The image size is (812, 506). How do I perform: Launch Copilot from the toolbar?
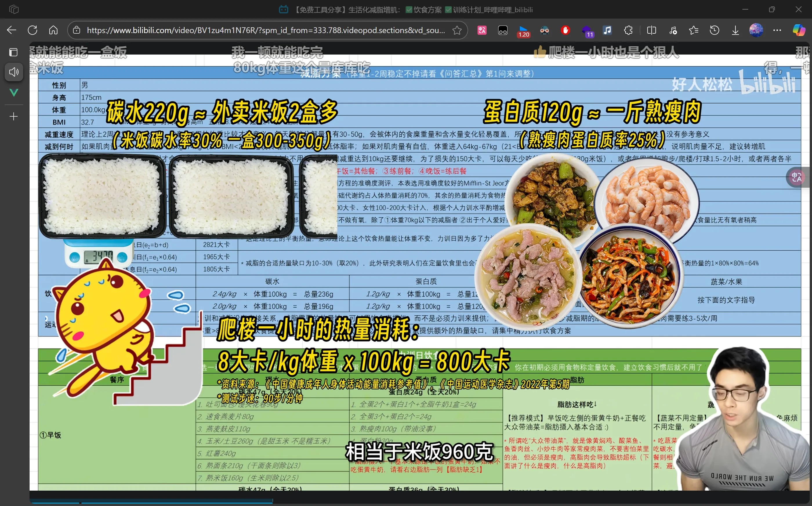coord(799,30)
